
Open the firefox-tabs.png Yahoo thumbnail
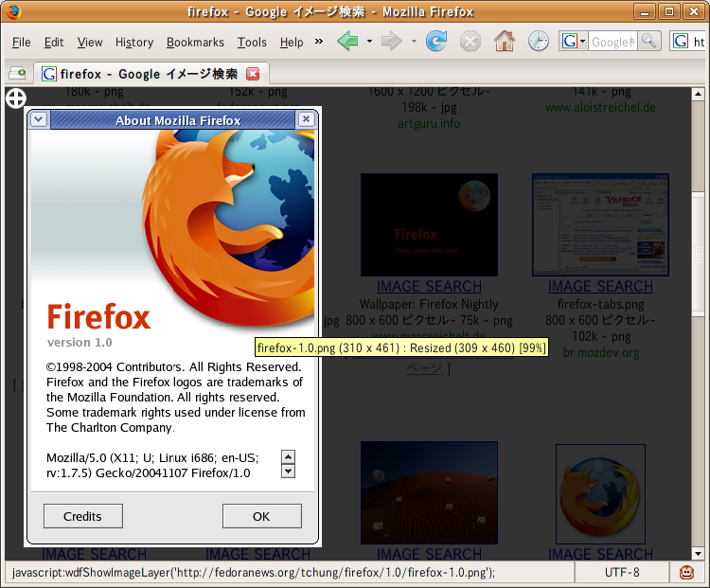600,224
